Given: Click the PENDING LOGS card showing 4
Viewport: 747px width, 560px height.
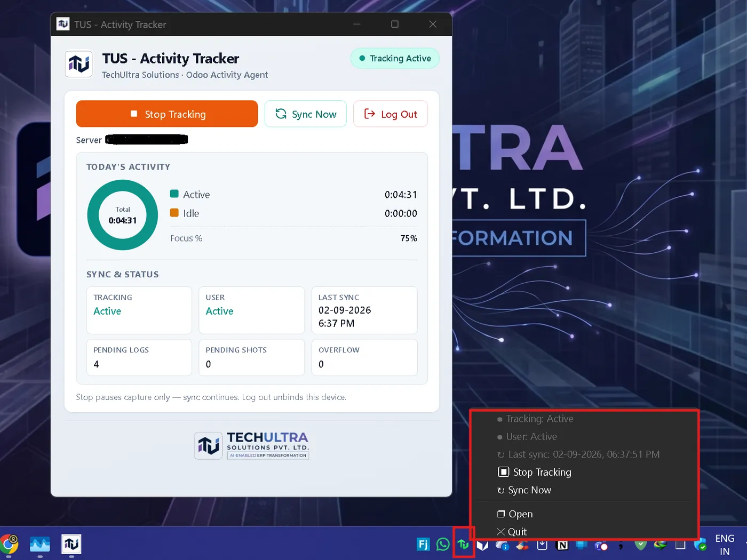Looking at the screenshot, I should click(139, 357).
